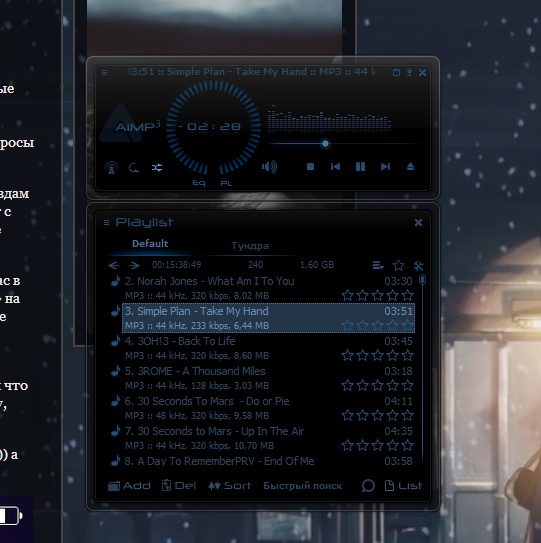The height and width of the screenshot is (543, 541).
Task: Mute the volume speaker icon
Action: [269, 167]
